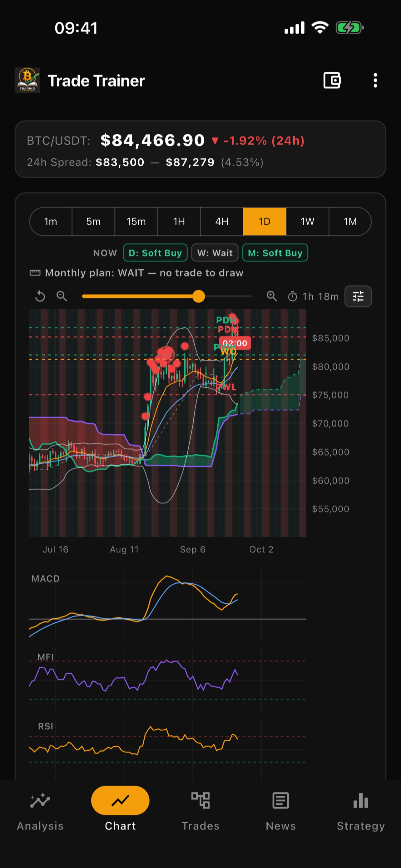Tap the Trade Trainer app logo
The width and height of the screenshot is (401, 868).
click(x=27, y=80)
